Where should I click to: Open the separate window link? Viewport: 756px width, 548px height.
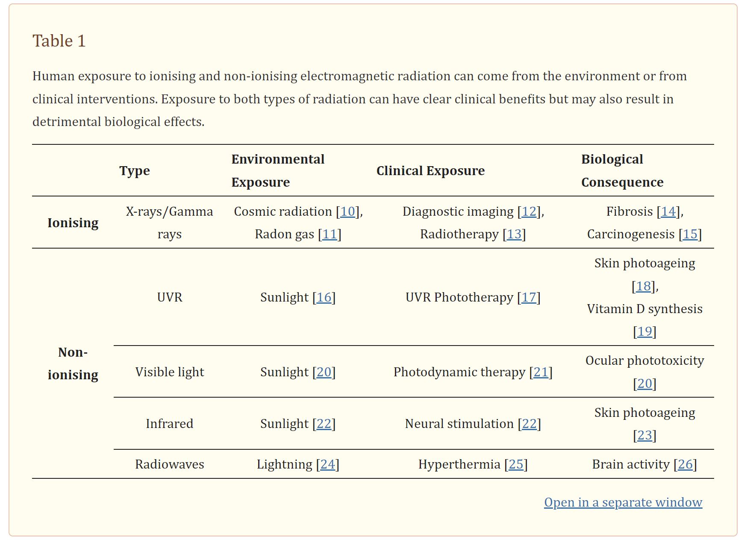[623, 502]
